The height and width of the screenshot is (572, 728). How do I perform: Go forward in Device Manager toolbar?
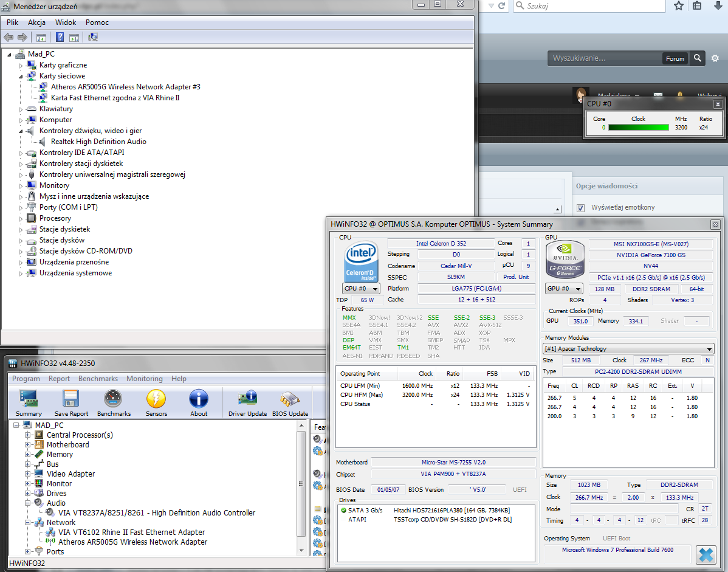point(22,37)
